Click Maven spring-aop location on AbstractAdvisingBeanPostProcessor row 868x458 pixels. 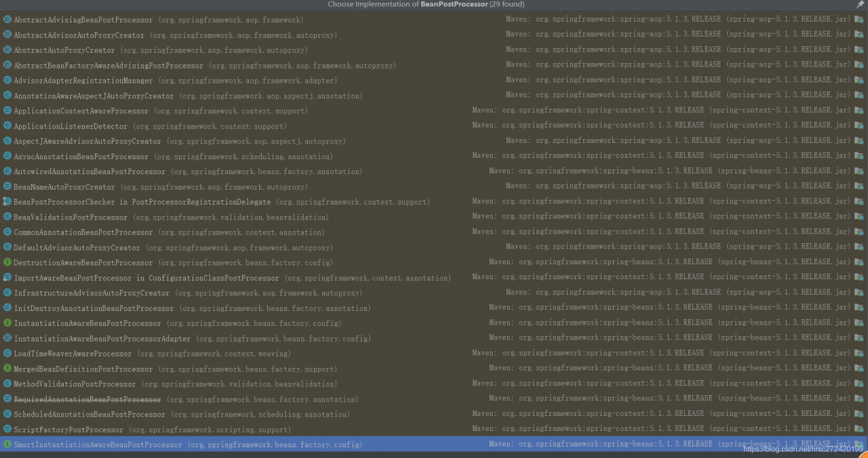[678, 19]
